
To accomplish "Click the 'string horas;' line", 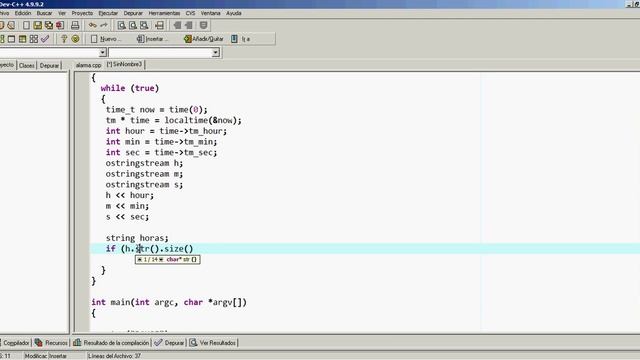I will pyautogui.click(x=137, y=238).
